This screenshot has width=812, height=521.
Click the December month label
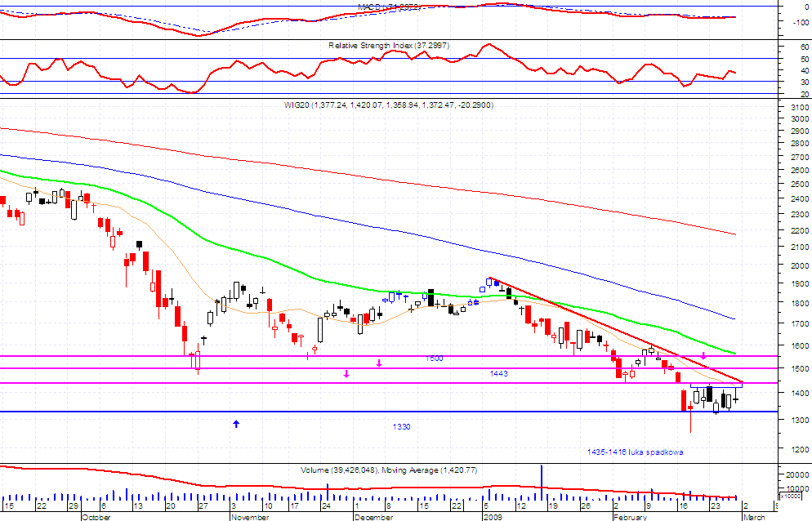374,517
